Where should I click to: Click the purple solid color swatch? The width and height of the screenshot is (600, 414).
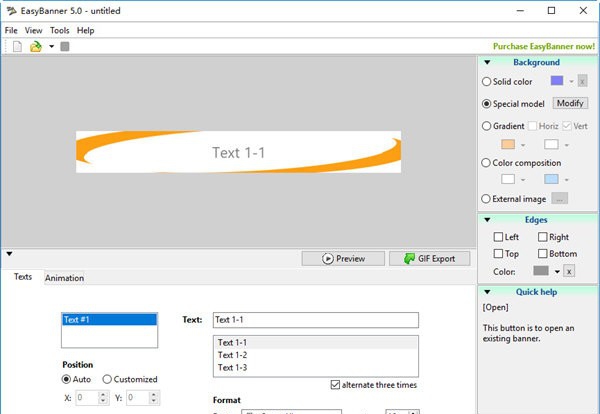(x=557, y=81)
